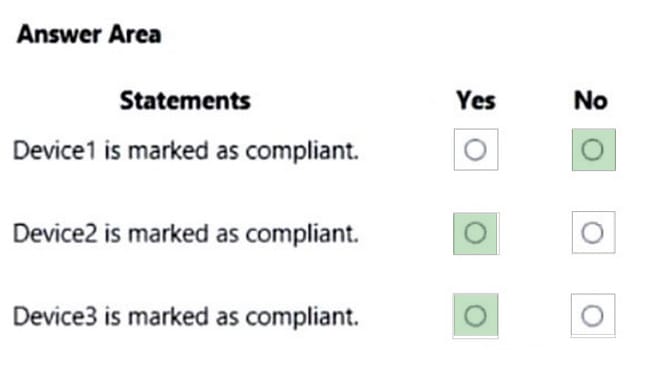
Task: Click the word Device1
Action: 55,150
